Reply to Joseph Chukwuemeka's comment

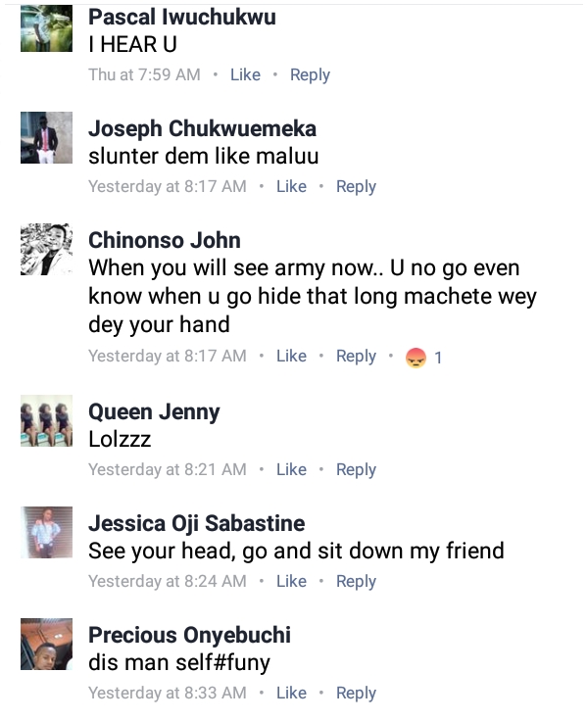356,186
